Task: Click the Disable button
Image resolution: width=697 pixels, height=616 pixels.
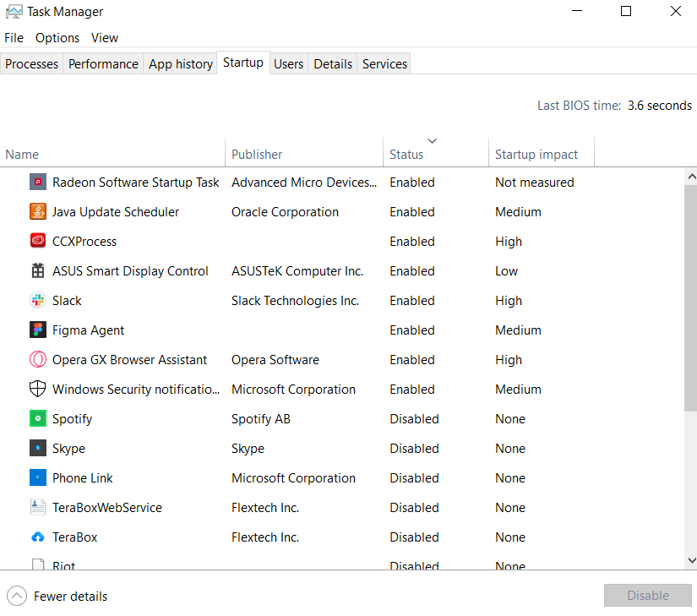Action: (648, 596)
